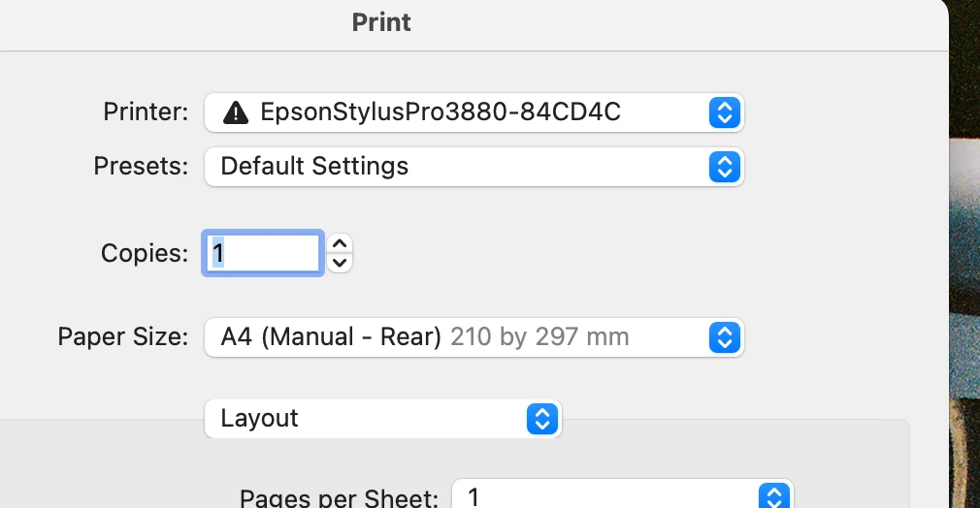Image resolution: width=980 pixels, height=508 pixels.
Task: Click the "Pages per Sheet:" label text
Action: pos(339,498)
